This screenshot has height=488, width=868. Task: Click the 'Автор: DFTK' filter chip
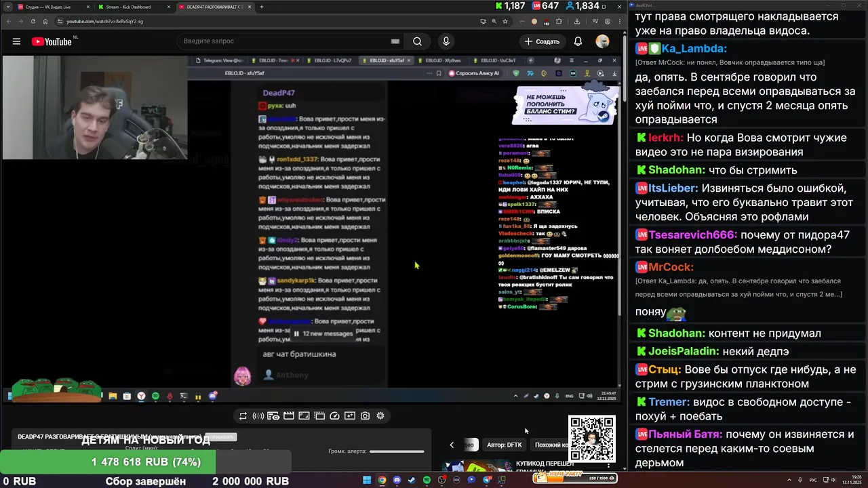coord(505,445)
